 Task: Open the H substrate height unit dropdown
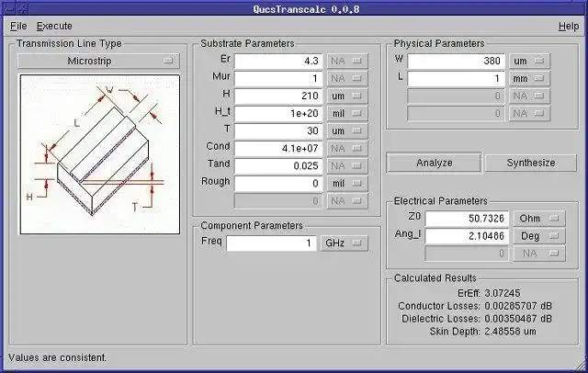point(347,96)
